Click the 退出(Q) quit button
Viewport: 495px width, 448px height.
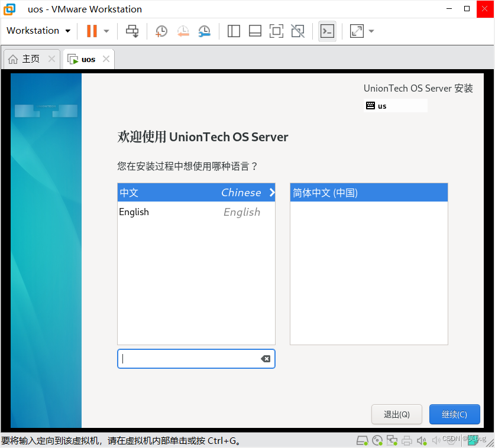[x=397, y=414]
